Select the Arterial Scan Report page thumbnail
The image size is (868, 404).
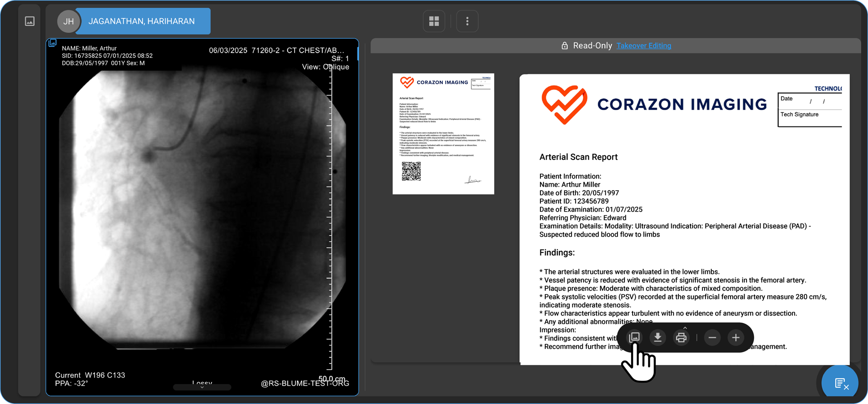[443, 134]
